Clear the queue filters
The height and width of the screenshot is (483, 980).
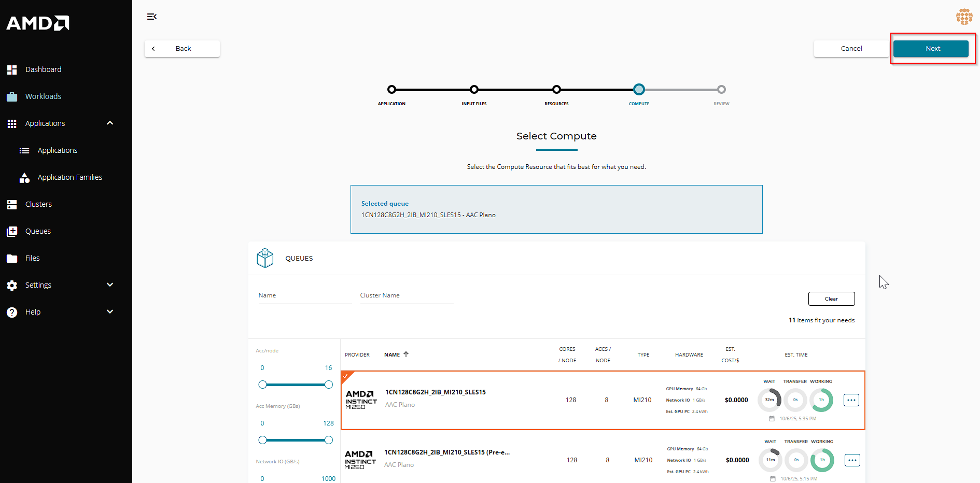click(831, 299)
